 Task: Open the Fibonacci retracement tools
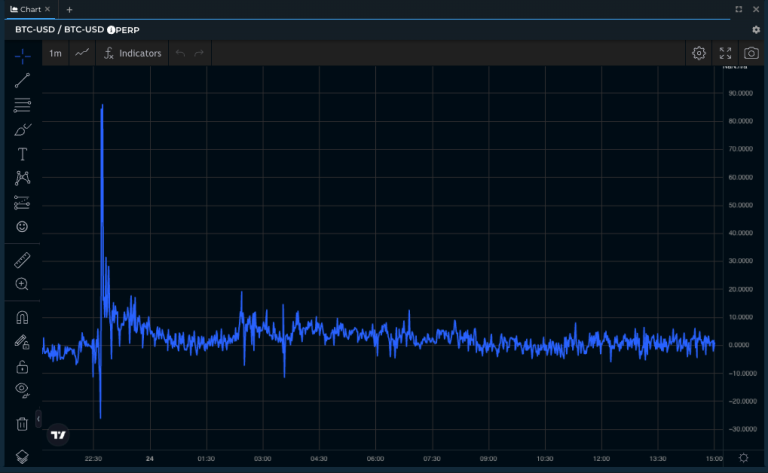click(22, 105)
